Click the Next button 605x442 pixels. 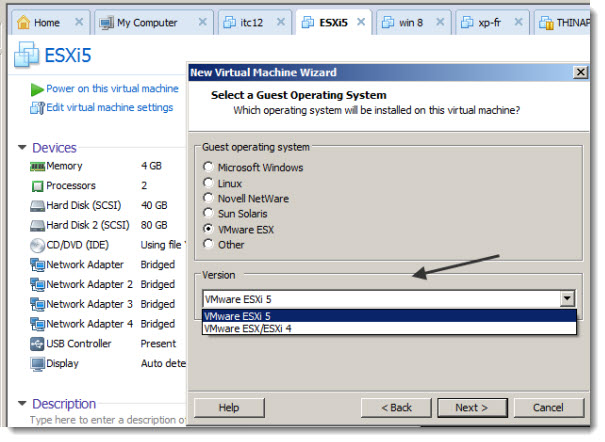pyautogui.click(x=472, y=408)
